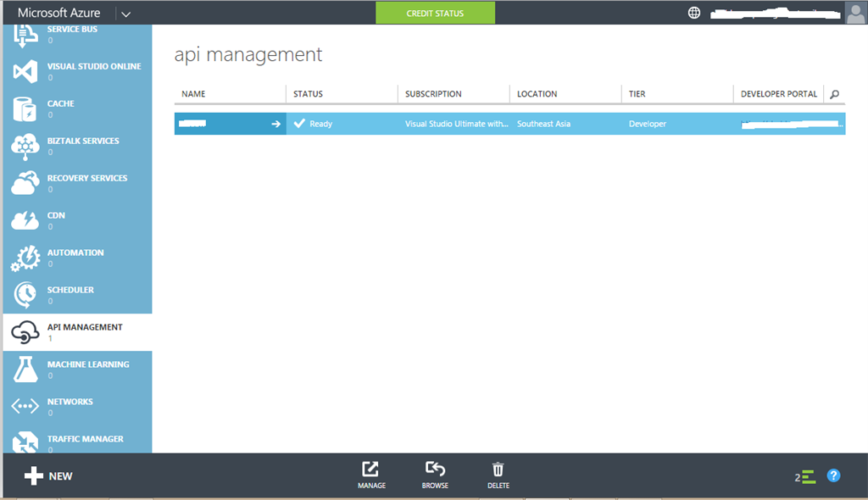Open the user account avatar
Screen dimensions: 868x500
tap(856, 13)
